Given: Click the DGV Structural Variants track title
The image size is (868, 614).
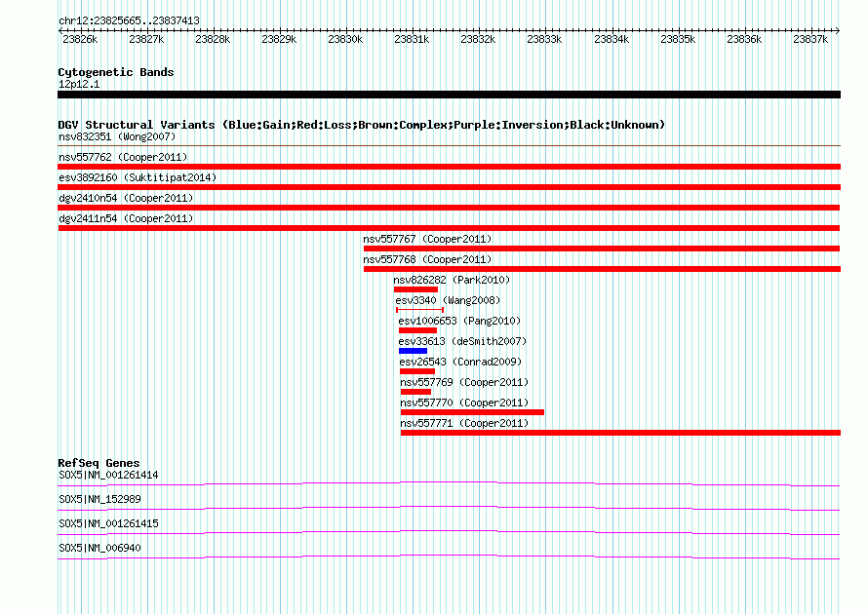Looking at the screenshot, I should coord(361,125).
